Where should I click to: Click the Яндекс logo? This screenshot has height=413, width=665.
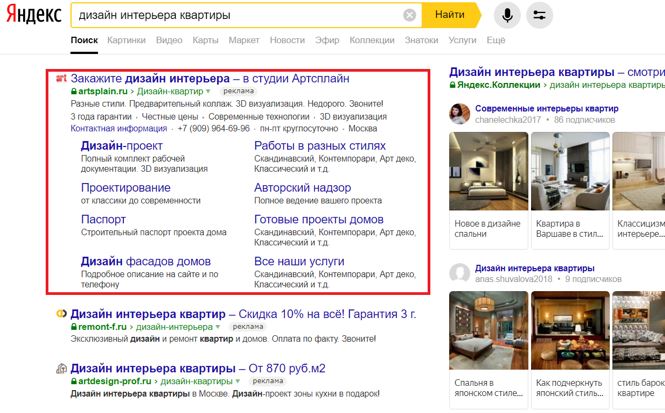coord(34,15)
